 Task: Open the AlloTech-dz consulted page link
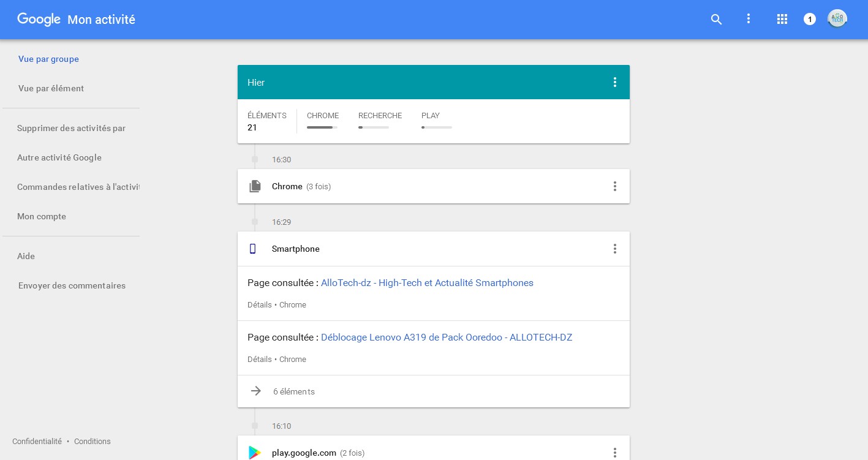(427, 283)
